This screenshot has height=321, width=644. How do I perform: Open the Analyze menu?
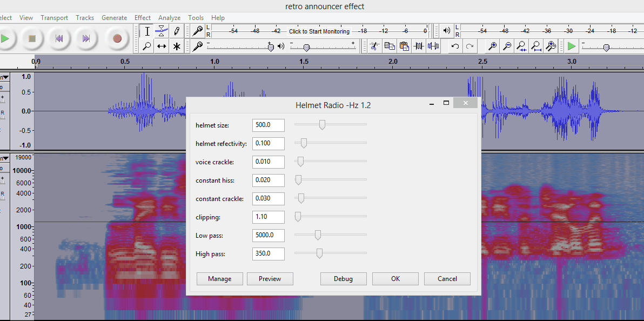coord(169,18)
